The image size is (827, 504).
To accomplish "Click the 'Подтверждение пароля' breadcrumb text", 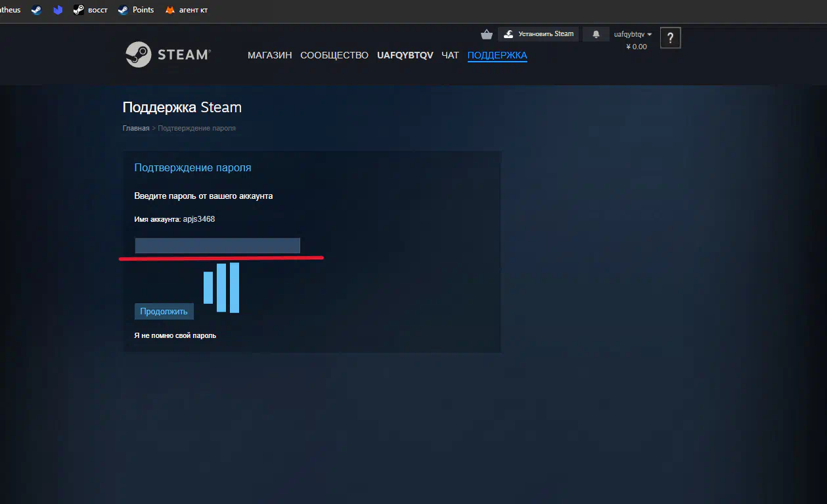I will pos(197,128).
